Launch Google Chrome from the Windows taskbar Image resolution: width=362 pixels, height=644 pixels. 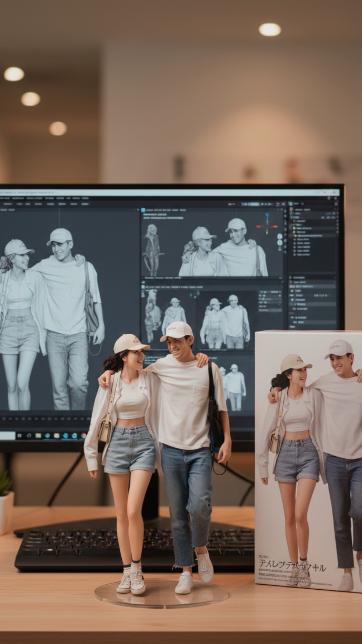83,436
